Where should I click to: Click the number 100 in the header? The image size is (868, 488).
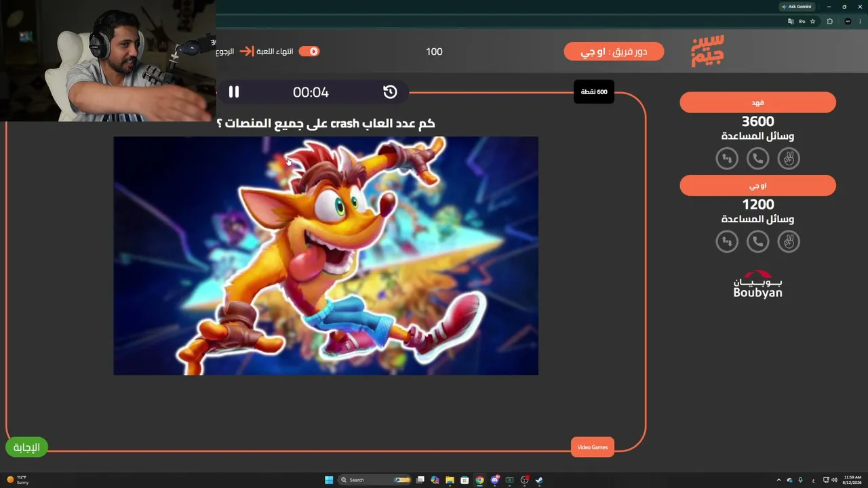point(434,52)
